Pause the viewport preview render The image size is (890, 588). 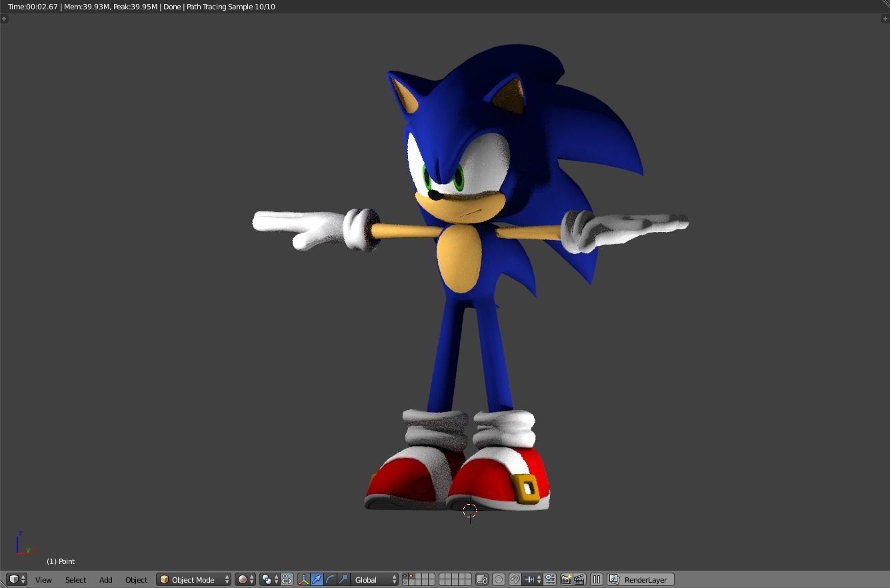[597, 579]
